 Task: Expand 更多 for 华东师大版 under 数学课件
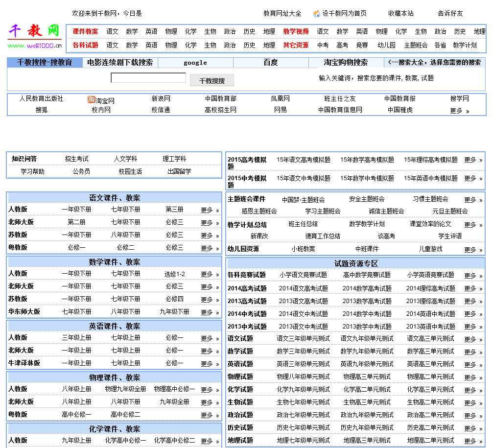[x=210, y=312]
